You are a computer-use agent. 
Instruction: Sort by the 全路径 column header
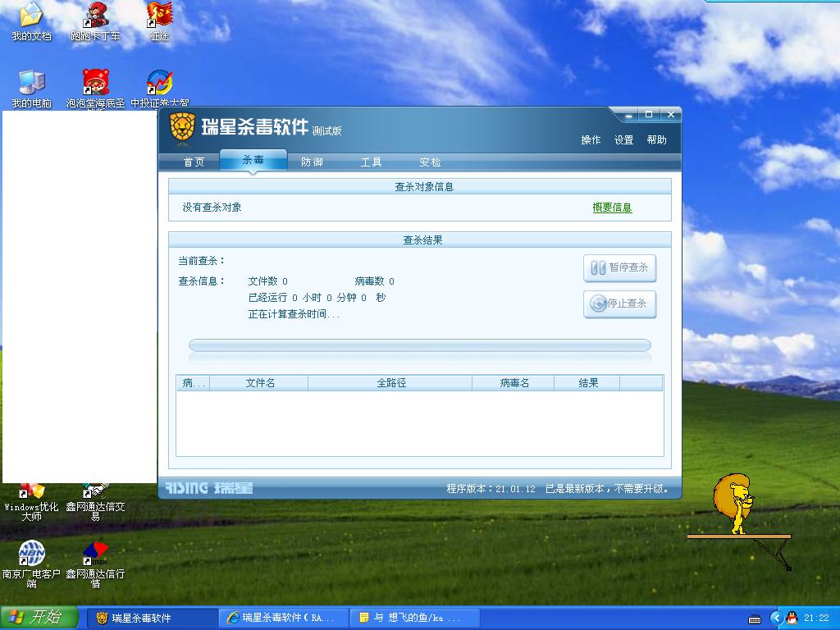pyautogui.click(x=390, y=383)
